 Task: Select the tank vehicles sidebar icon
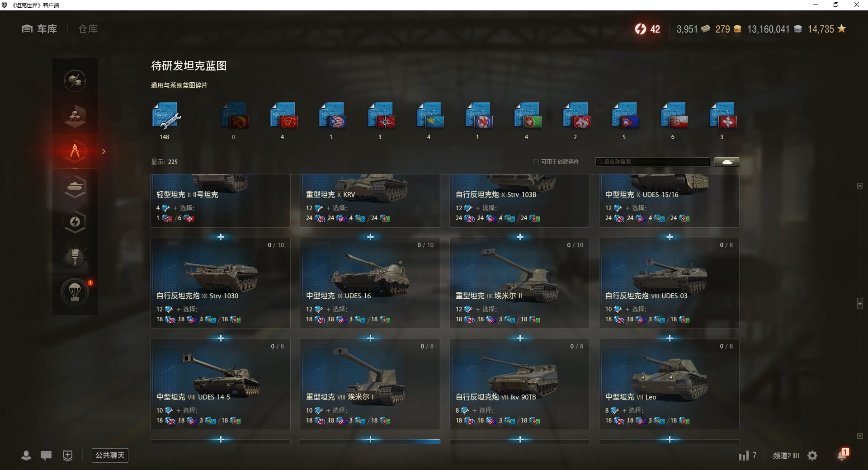coord(75,186)
